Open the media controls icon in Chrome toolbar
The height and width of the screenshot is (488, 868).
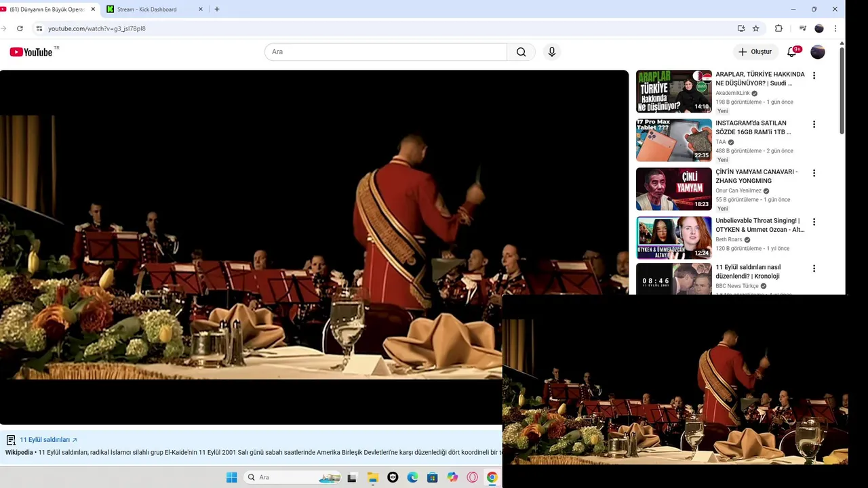(x=803, y=28)
